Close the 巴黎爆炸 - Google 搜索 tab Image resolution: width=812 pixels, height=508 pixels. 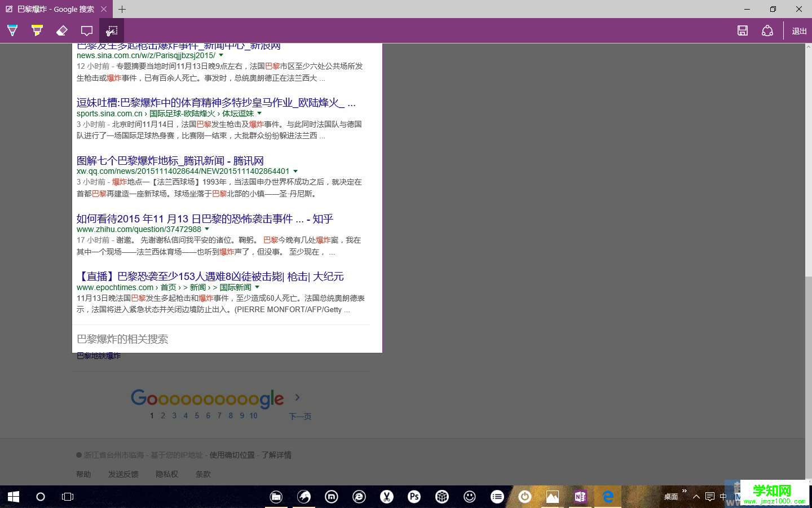pyautogui.click(x=104, y=9)
